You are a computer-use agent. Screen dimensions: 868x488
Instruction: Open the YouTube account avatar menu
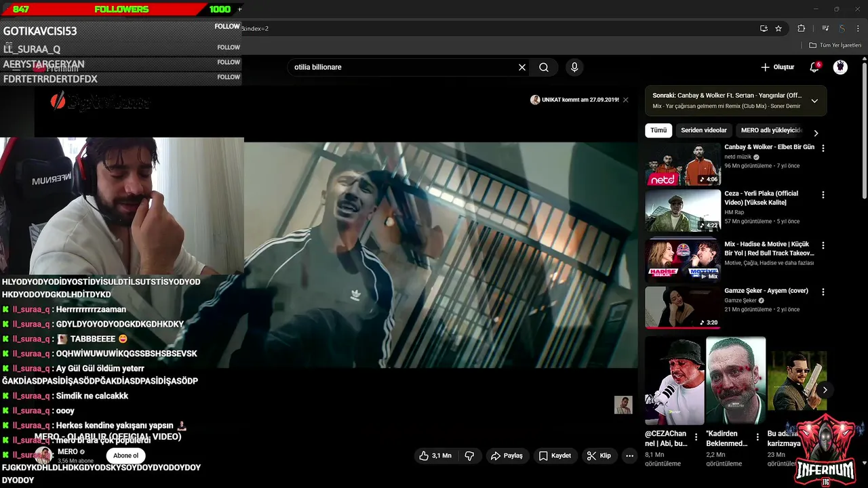tap(840, 67)
